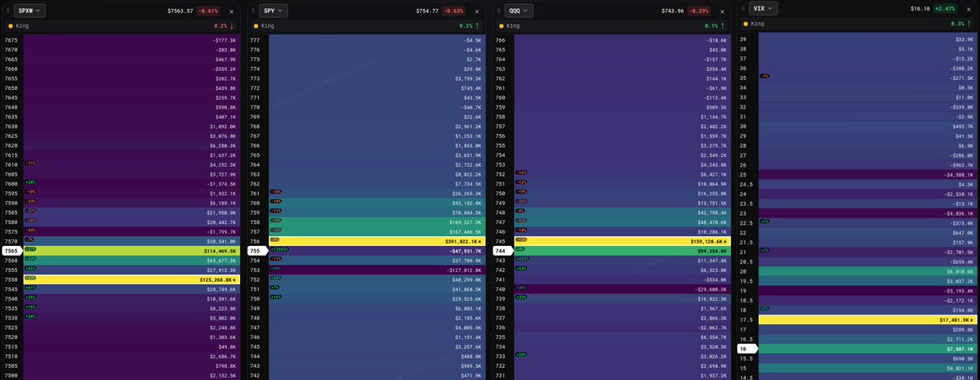This screenshot has height=380, width=980.
Task: Grab the drag handle on SPY panel
Action: [x=252, y=11]
